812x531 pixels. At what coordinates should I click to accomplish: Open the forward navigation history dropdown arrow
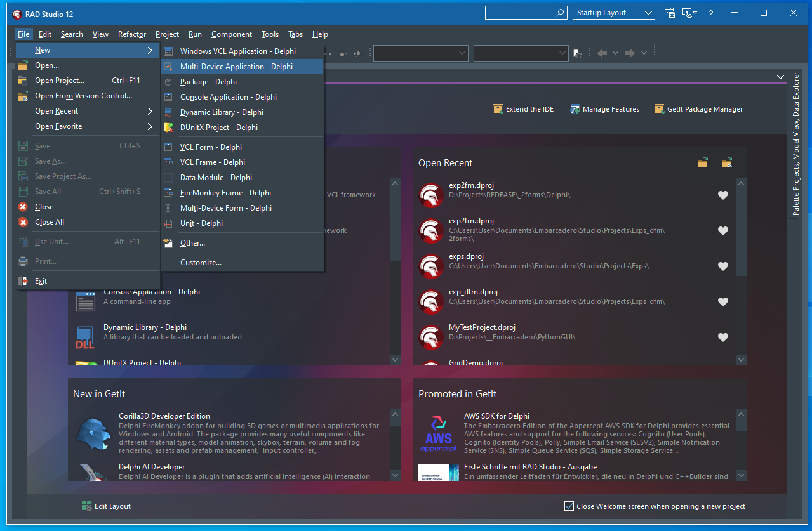pyautogui.click(x=644, y=53)
